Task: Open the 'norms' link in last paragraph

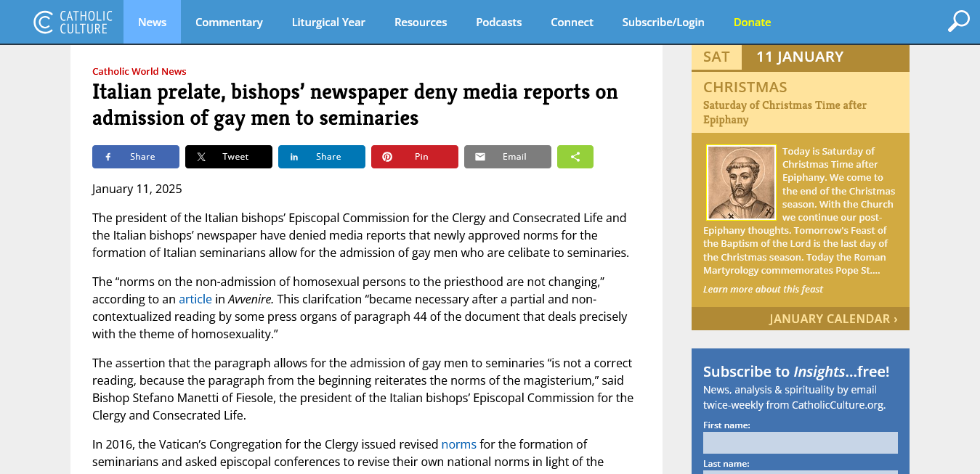Action: [x=458, y=444]
